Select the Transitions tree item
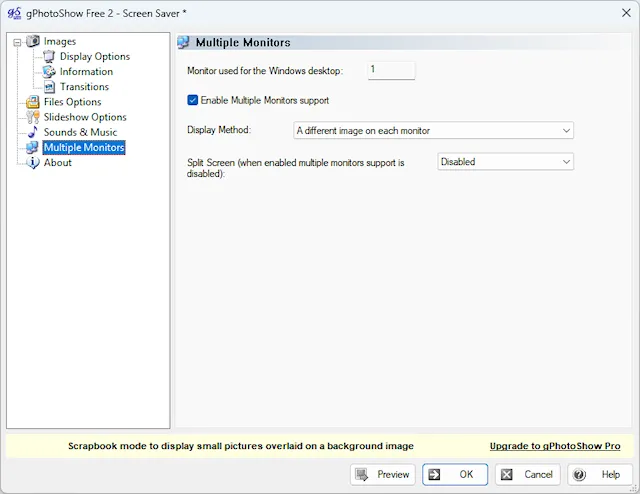640x494 pixels. [84, 87]
